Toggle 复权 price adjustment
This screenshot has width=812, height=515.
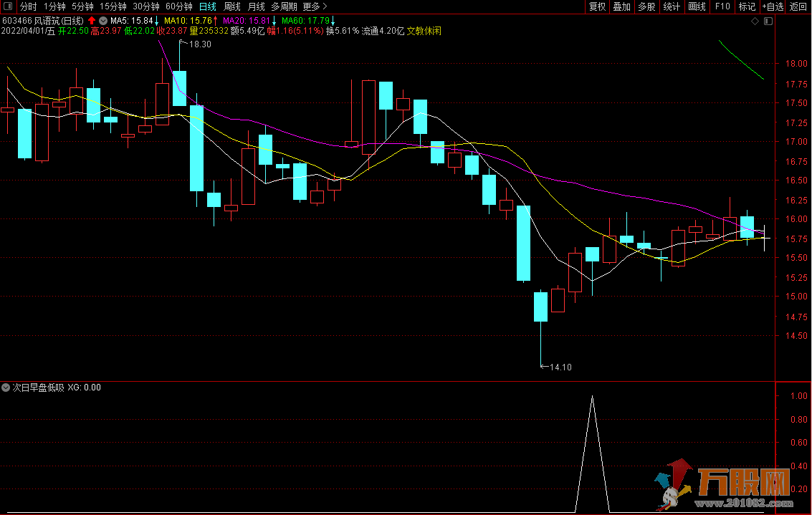[x=597, y=7]
